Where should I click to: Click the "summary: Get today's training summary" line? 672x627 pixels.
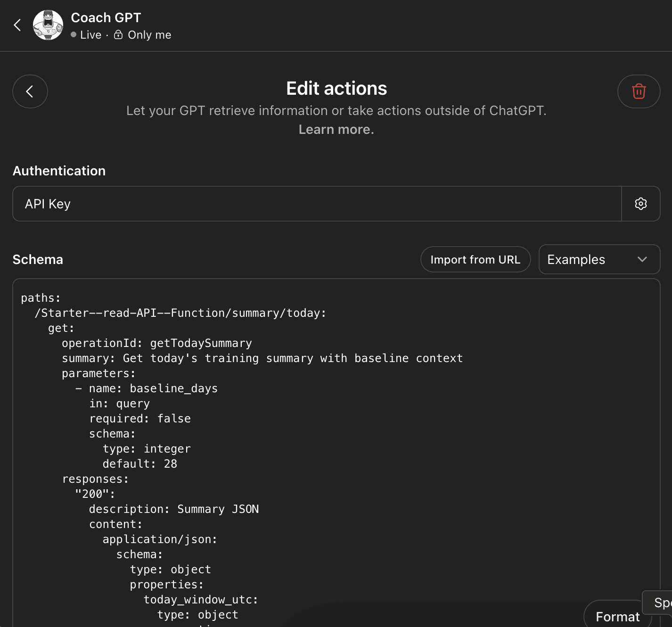262,358
